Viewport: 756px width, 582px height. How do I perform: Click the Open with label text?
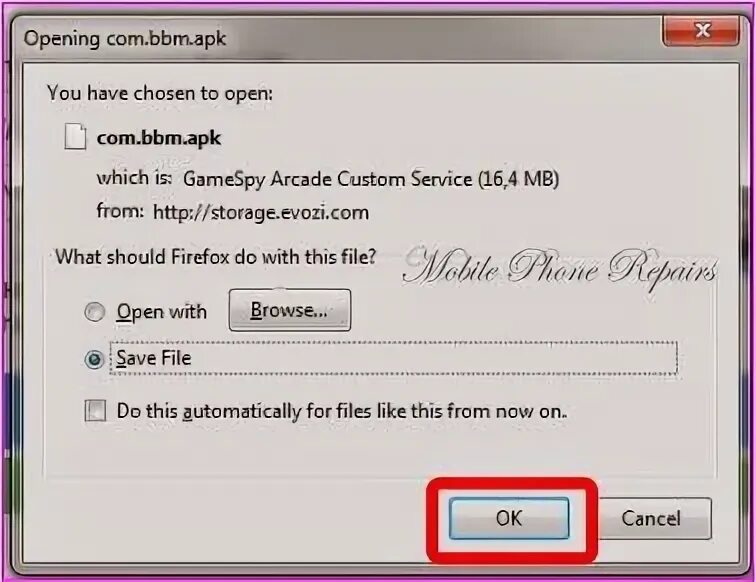tap(162, 312)
